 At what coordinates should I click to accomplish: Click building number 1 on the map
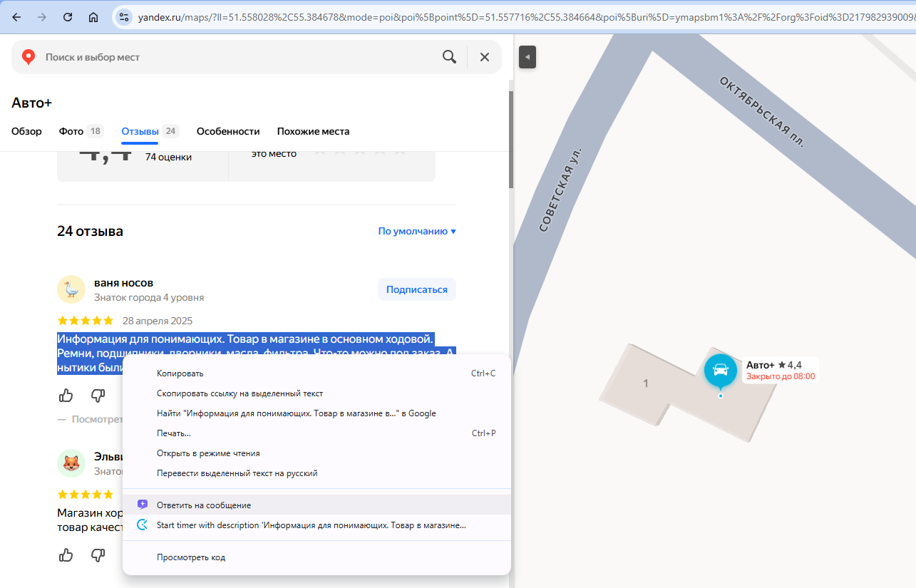646,383
